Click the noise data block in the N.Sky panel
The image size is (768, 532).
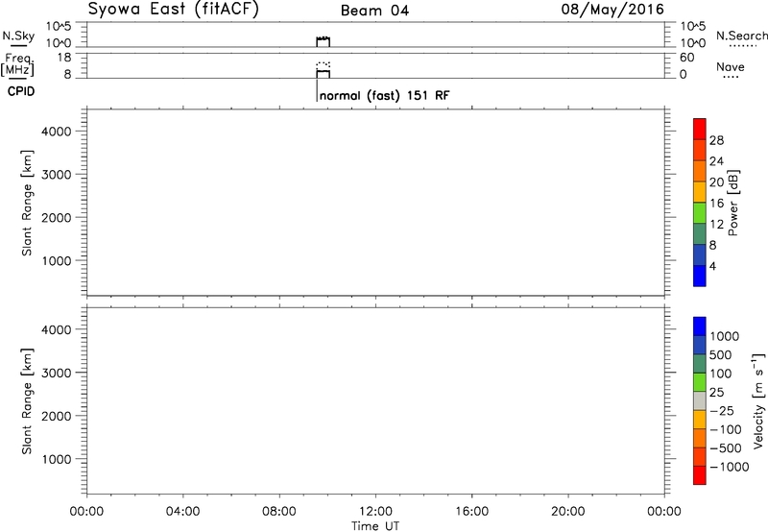324,41
